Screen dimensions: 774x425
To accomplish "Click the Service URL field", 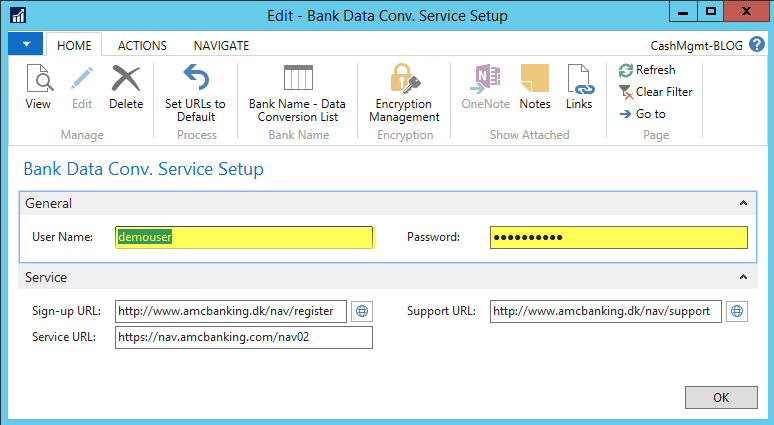I will (244, 337).
